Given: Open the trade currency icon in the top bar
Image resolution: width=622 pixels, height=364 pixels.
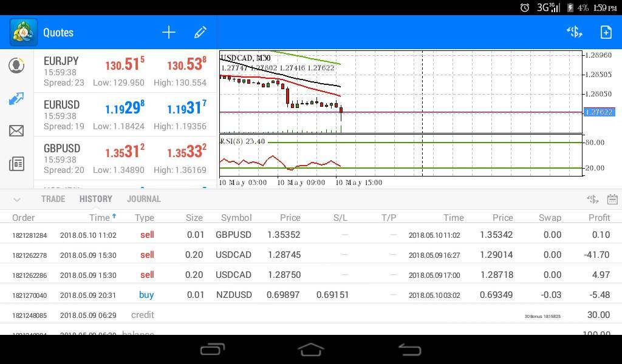Looking at the screenshot, I should pyautogui.click(x=574, y=32).
